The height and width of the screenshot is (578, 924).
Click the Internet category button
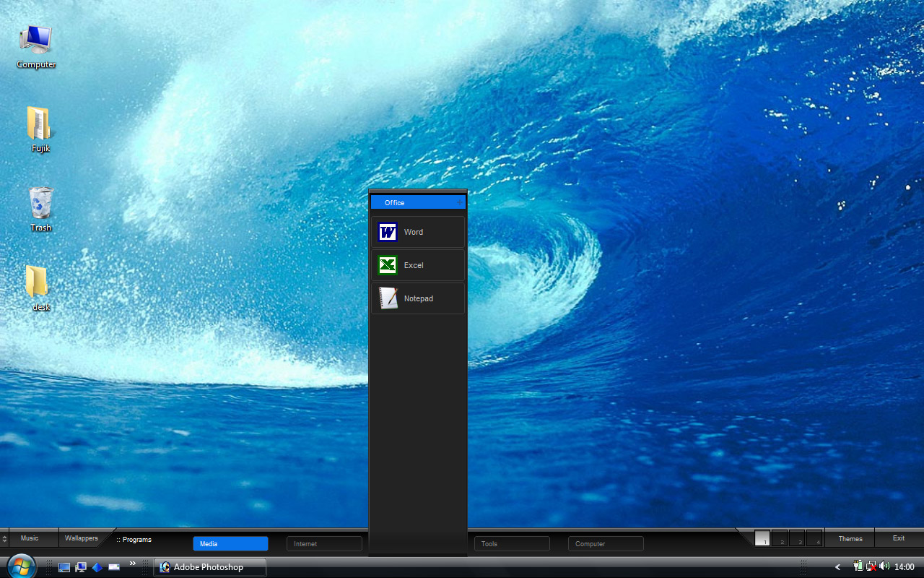pyautogui.click(x=324, y=543)
